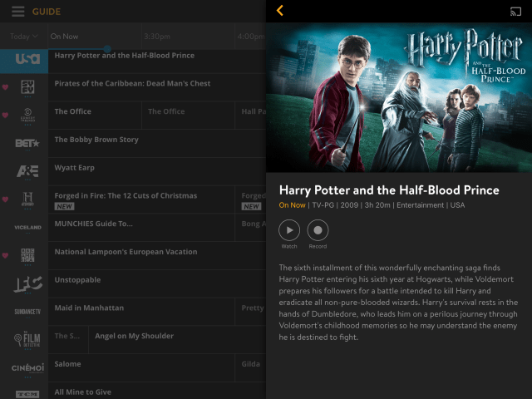Toggle favorite heart for Syfy channel

[6, 87]
